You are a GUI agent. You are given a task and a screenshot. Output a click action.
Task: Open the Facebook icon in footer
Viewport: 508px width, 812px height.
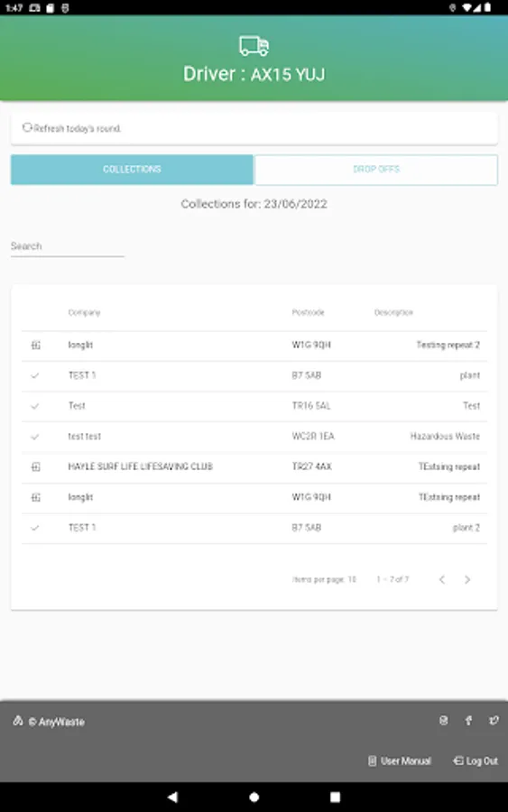[x=468, y=720]
